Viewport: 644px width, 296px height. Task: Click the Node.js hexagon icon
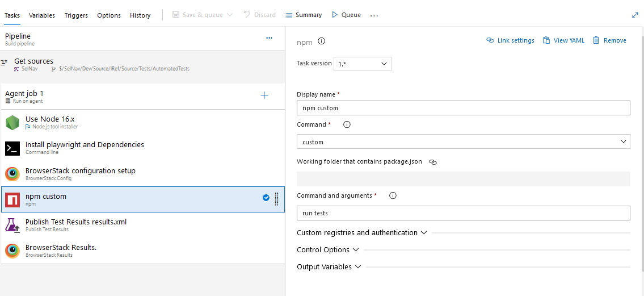tap(12, 123)
